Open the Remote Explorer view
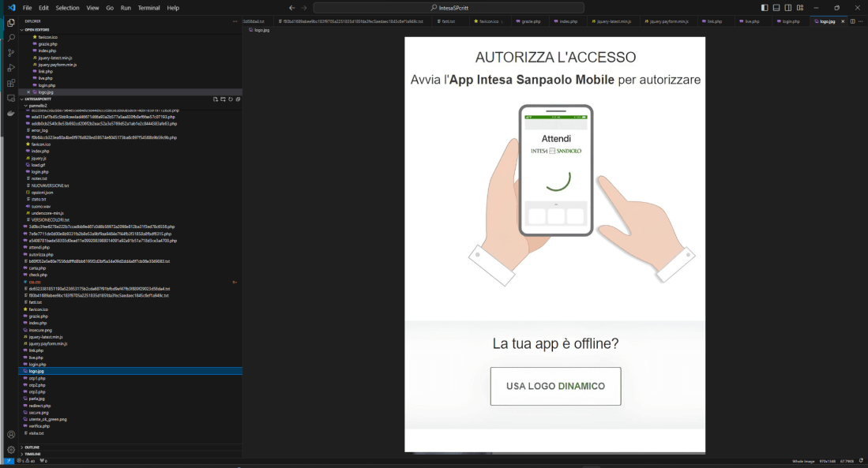 tap(11, 98)
